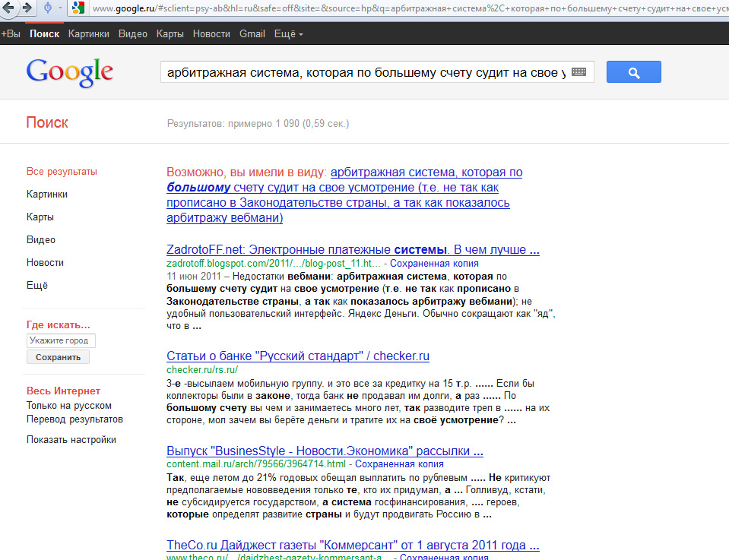Select Поиск in the black top bar
Screen dimensions: 729x560
tap(45, 34)
